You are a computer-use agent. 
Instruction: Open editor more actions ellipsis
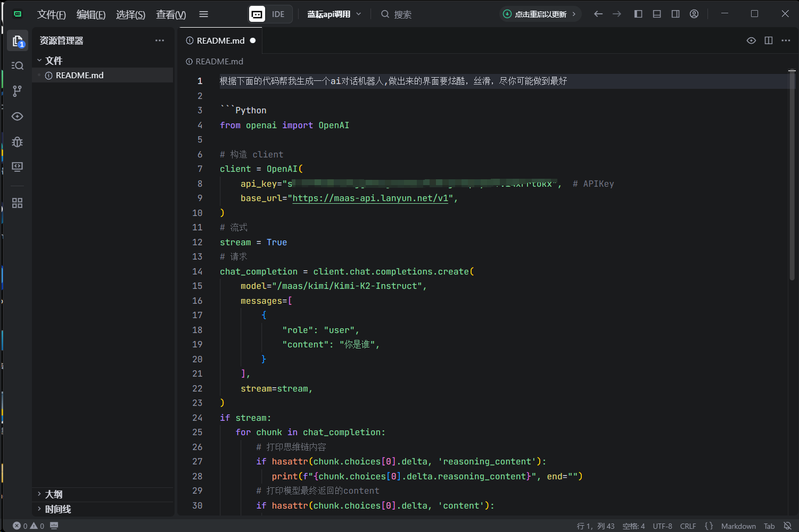[x=786, y=40]
